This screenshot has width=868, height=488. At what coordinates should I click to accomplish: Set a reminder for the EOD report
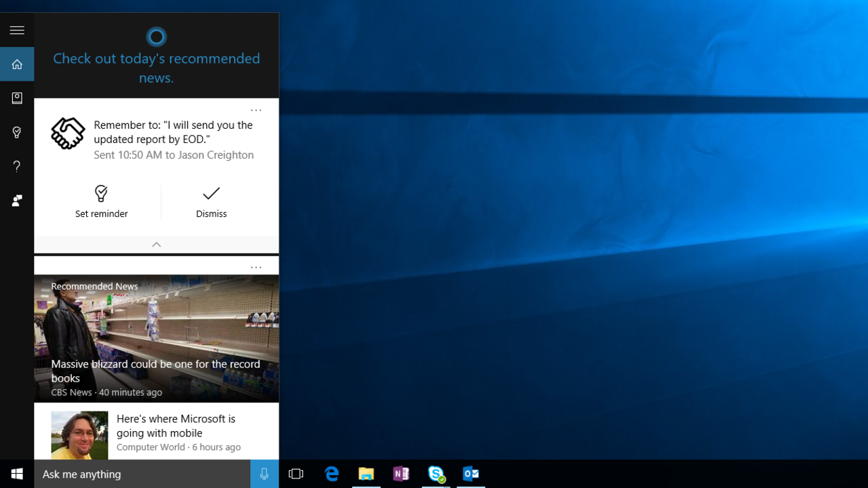click(101, 201)
